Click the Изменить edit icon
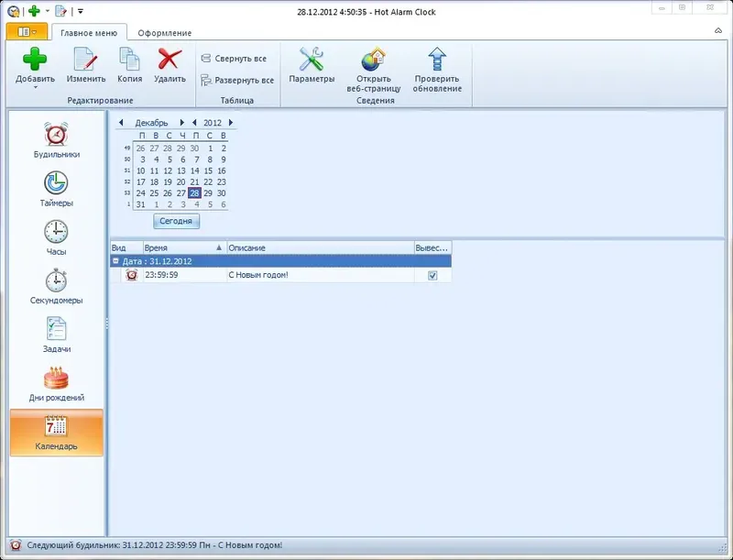733x560 pixels. [85, 60]
